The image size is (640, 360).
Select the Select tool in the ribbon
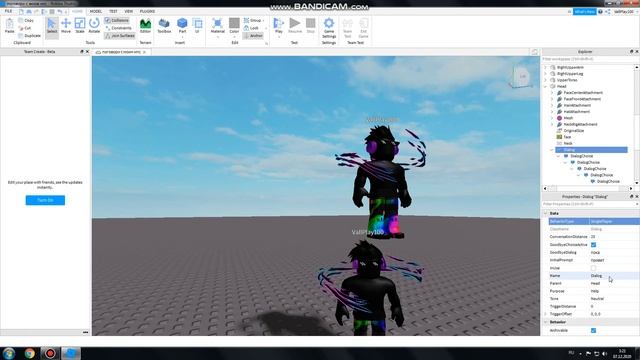[52, 26]
